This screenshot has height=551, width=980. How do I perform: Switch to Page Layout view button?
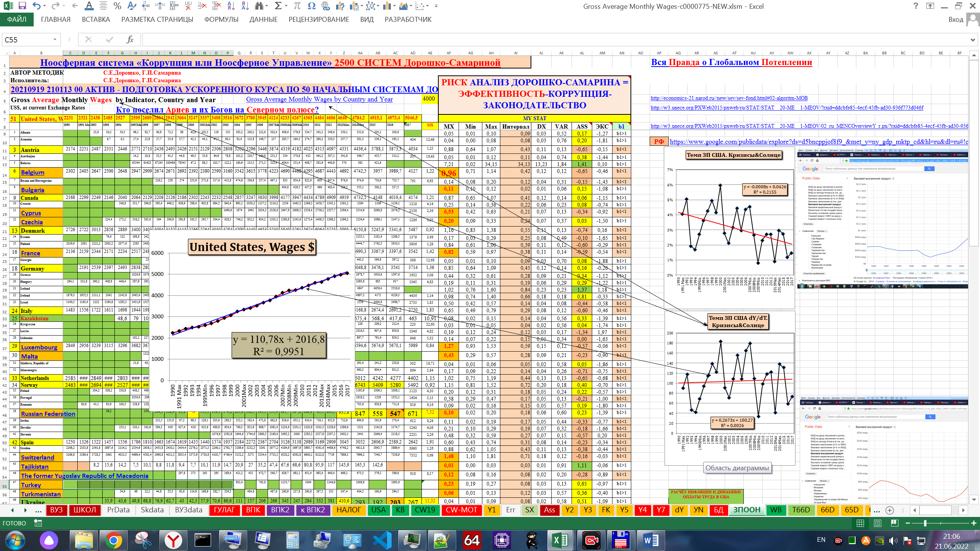coord(877,523)
